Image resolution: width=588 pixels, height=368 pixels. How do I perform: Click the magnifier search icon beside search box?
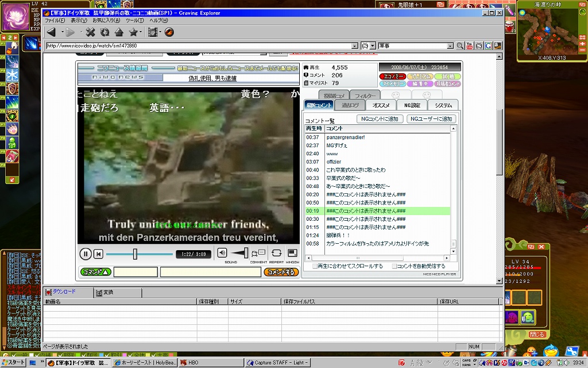coord(460,46)
